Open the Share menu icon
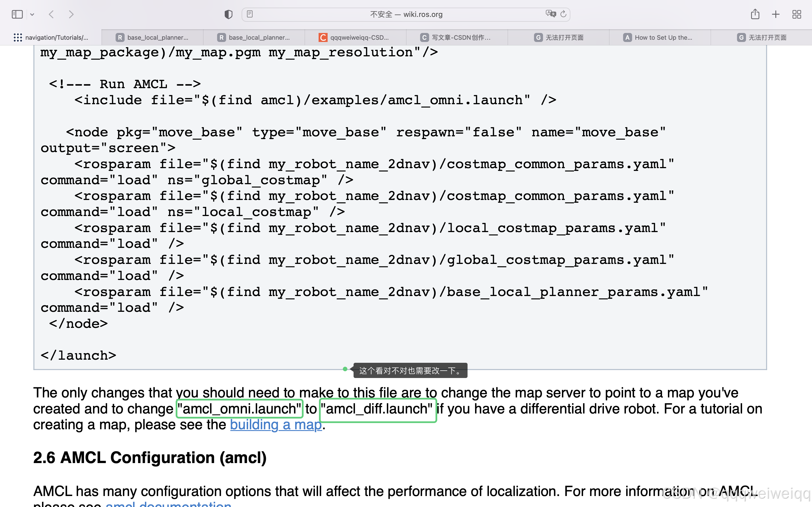The height and width of the screenshot is (507, 812). [755, 14]
